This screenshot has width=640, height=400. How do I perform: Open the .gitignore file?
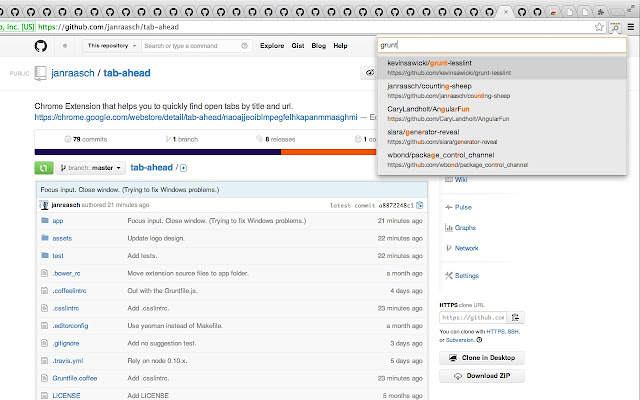click(x=66, y=343)
